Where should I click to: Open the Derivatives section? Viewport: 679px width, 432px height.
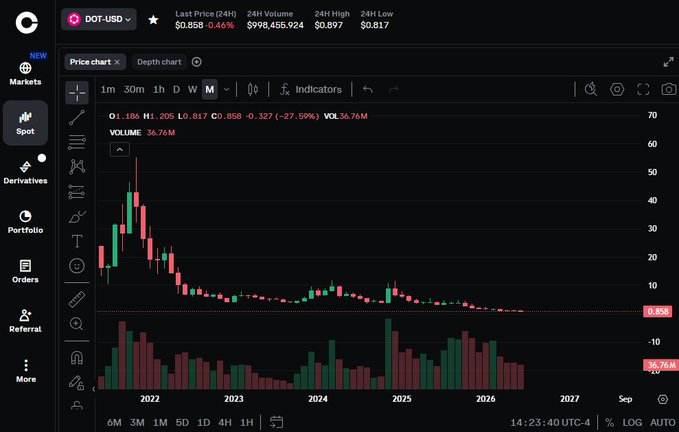pos(25,173)
